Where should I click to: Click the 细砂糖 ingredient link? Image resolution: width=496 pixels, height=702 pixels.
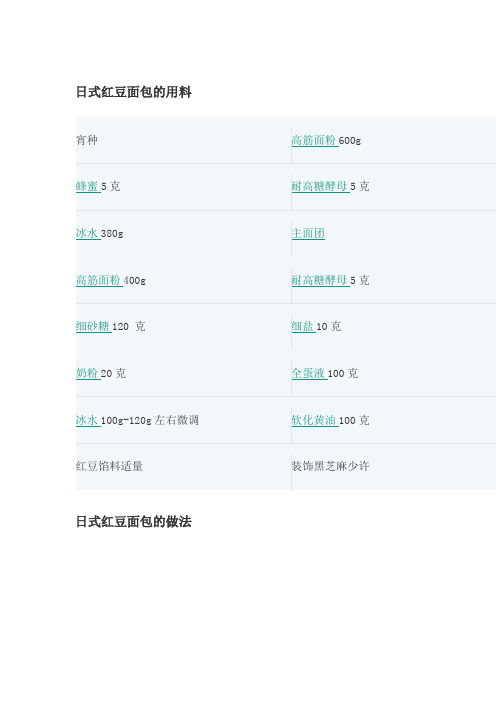click(93, 326)
